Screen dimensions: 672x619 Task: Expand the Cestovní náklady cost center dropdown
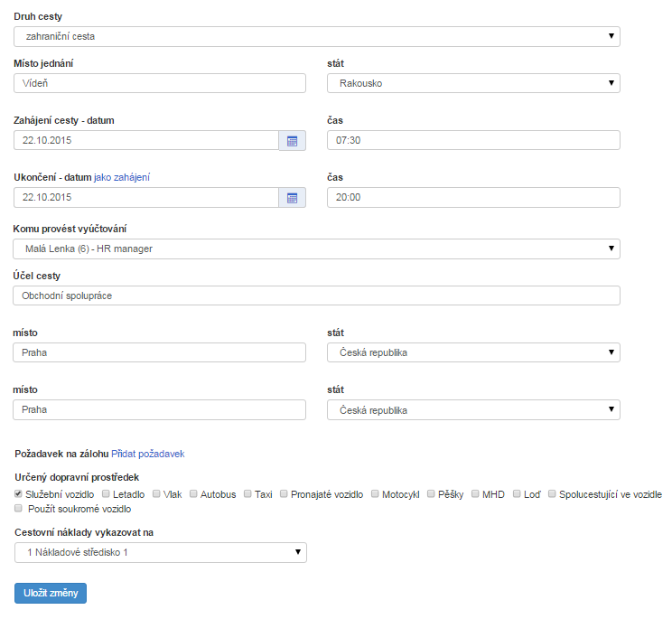tap(160, 552)
